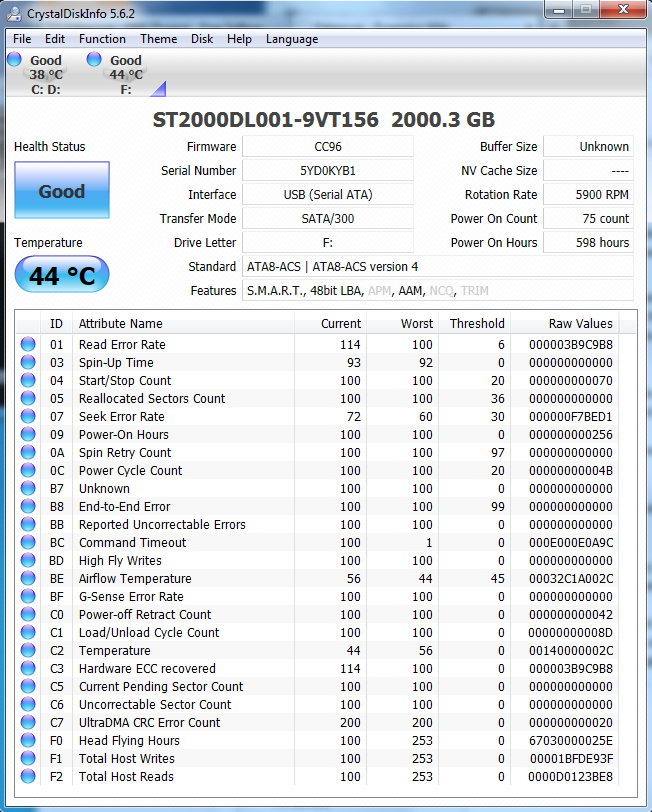Open the Edit menu
Viewport: 652px width, 812px height.
[x=55, y=39]
